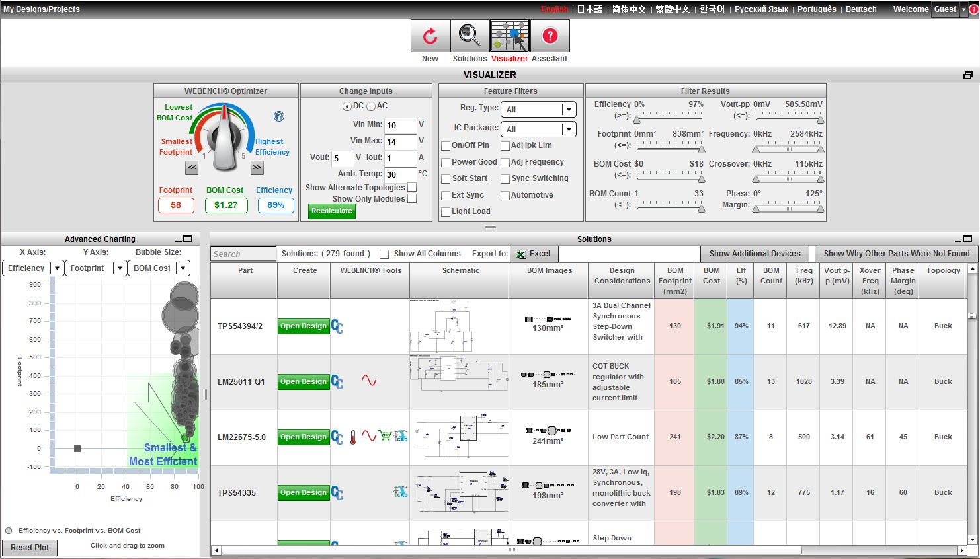
Task: Open the Solutions view icon
Action: (470, 36)
